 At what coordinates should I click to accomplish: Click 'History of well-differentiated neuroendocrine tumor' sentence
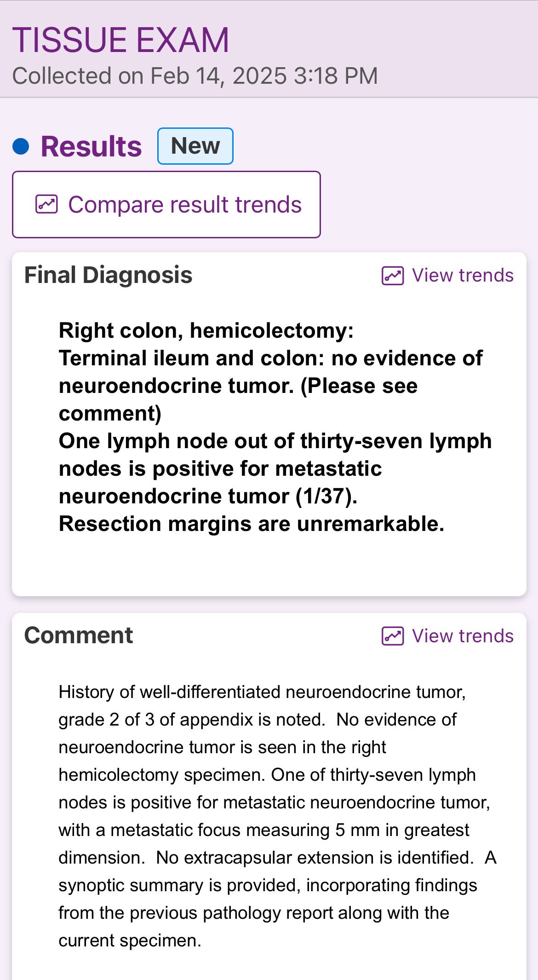pyautogui.click(x=262, y=692)
